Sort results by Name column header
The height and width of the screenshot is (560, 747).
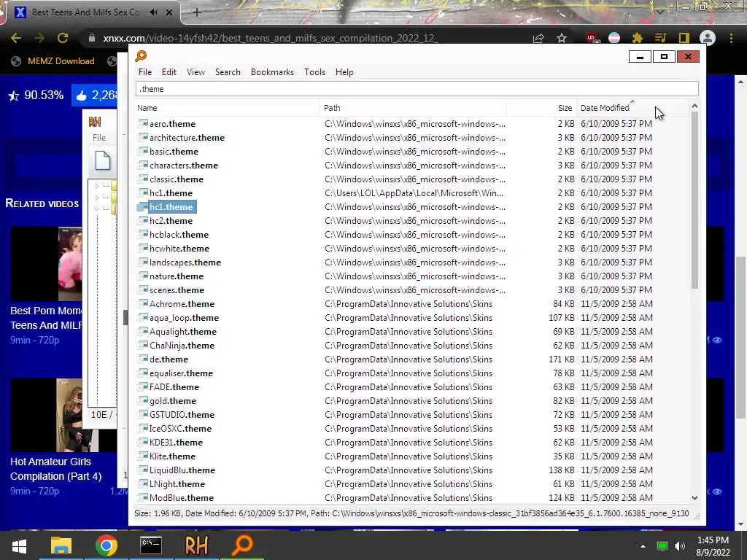[228, 108]
